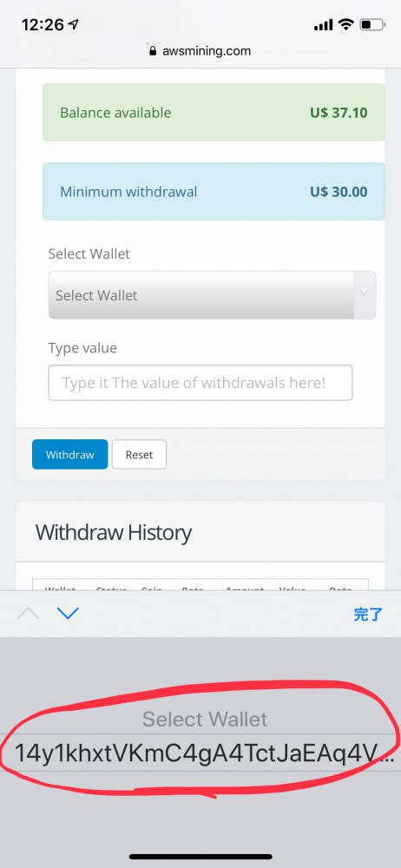Tap the awsmining.com address bar

pyautogui.click(x=200, y=51)
